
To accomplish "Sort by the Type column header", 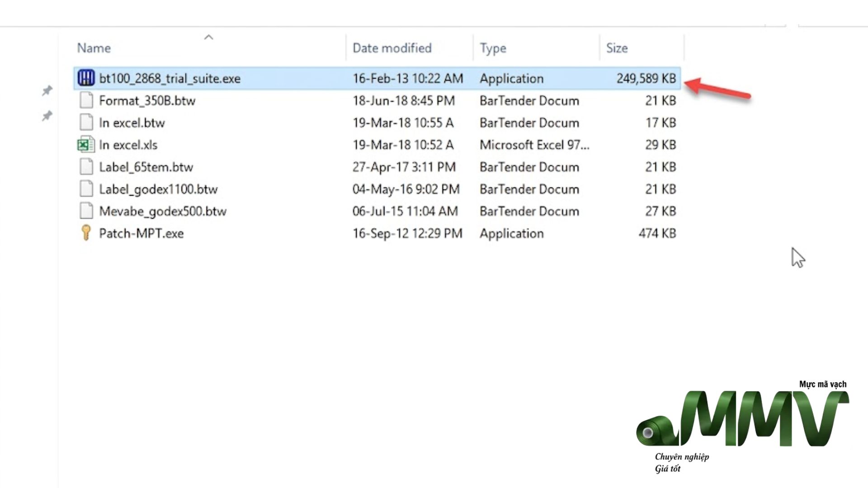I will tap(493, 48).
